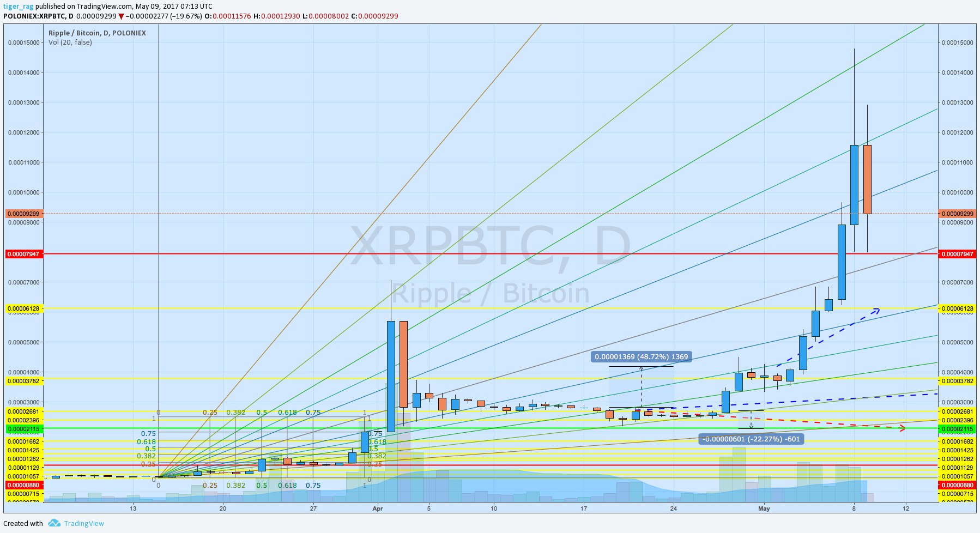Image resolution: width=980 pixels, height=533 pixels.
Task: Click the orange 0.00009299 price tag on left axis
Action: click(x=24, y=214)
